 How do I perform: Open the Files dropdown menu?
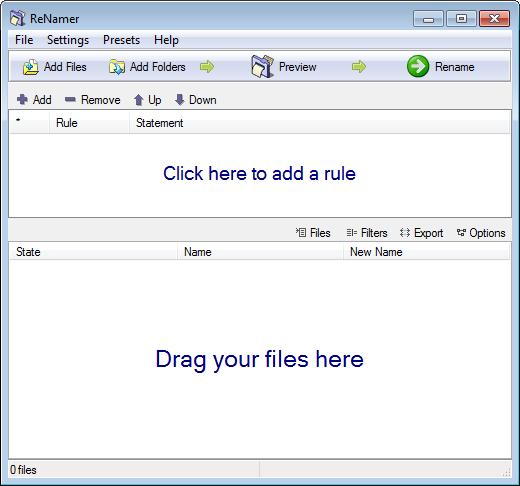(313, 233)
